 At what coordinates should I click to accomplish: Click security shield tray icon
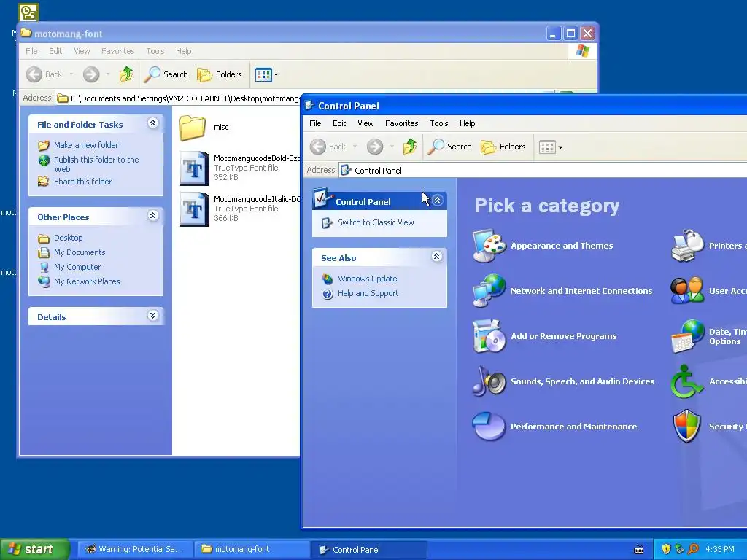pyautogui.click(x=666, y=549)
